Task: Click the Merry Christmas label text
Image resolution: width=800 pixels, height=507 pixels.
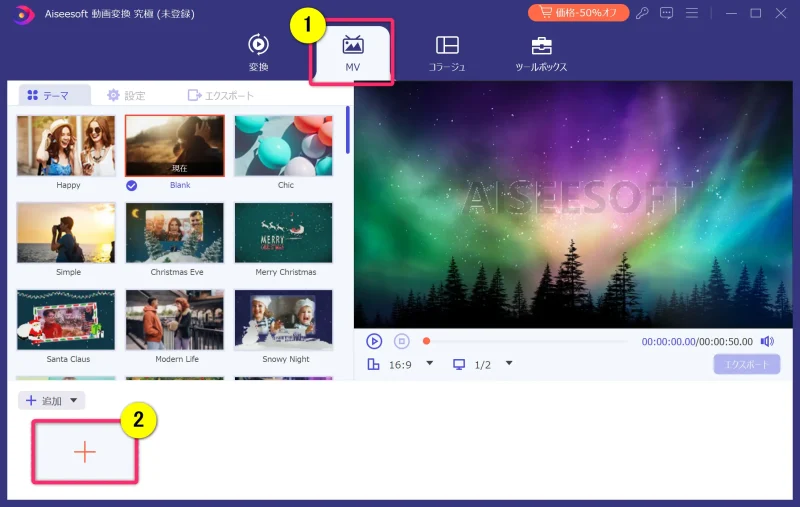Action: coord(286,272)
